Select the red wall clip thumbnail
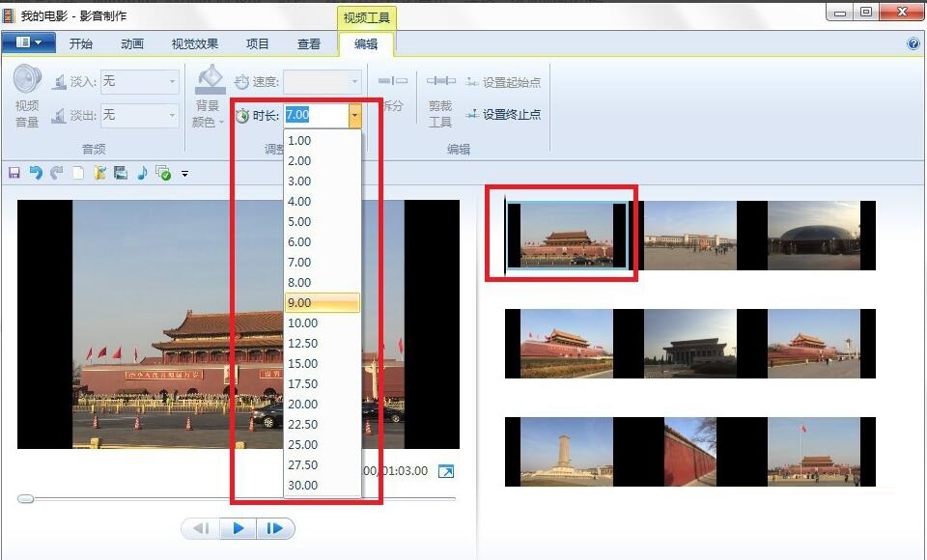The width and height of the screenshot is (927, 560). click(x=689, y=452)
